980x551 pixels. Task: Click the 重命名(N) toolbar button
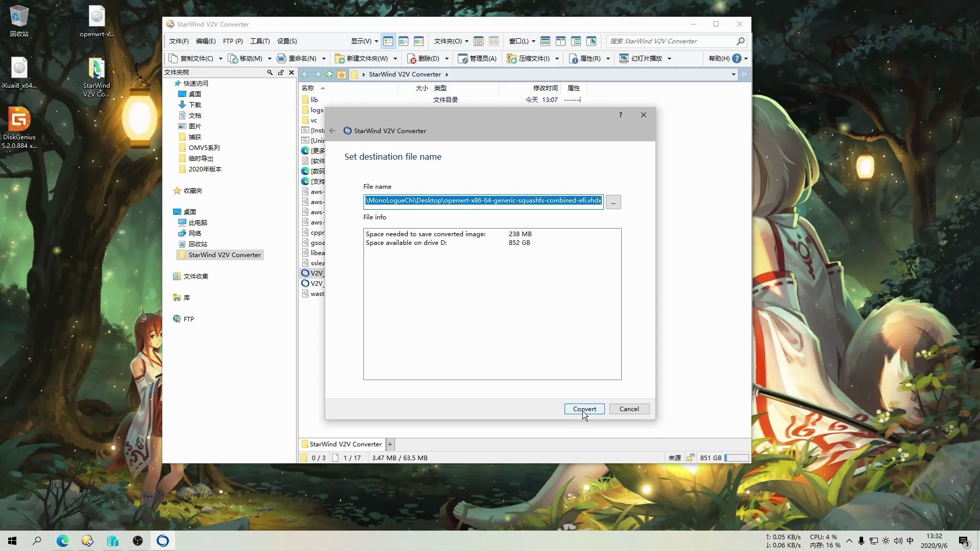coord(297,59)
